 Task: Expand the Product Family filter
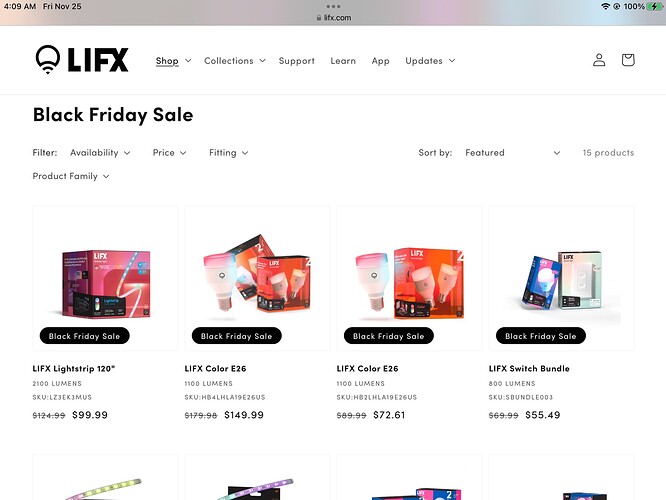(71, 176)
